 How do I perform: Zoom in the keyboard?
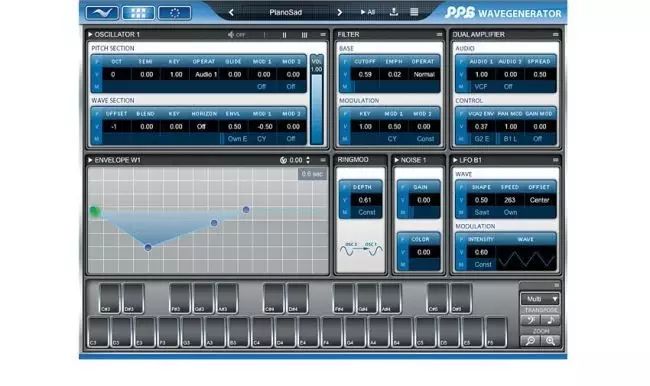551,341
